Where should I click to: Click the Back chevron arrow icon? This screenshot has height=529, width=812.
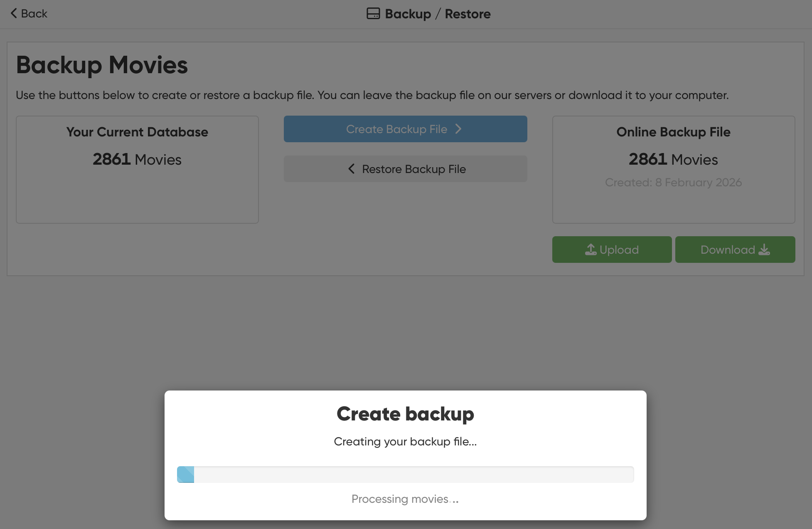14,13
